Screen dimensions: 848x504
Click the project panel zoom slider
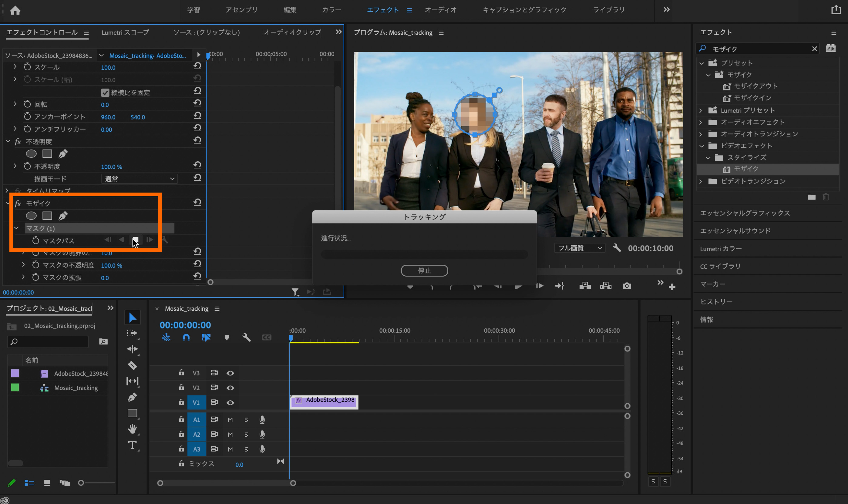pyautogui.click(x=81, y=483)
